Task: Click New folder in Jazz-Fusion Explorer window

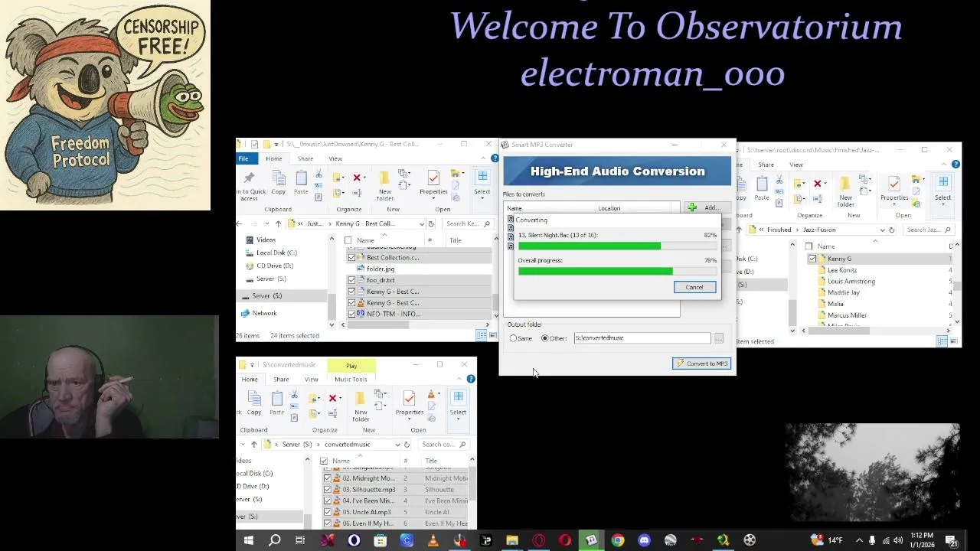Action: (x=846, y=190)
